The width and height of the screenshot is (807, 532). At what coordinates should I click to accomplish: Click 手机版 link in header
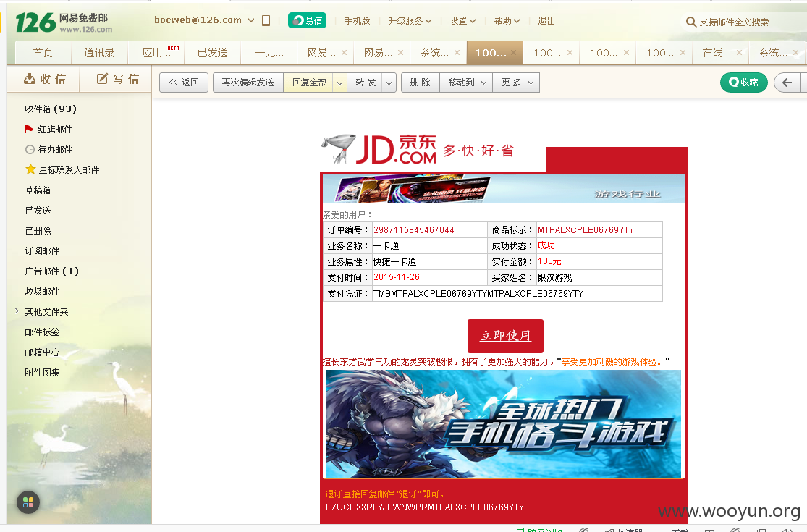pyautogui.click(x=358, y=21)
